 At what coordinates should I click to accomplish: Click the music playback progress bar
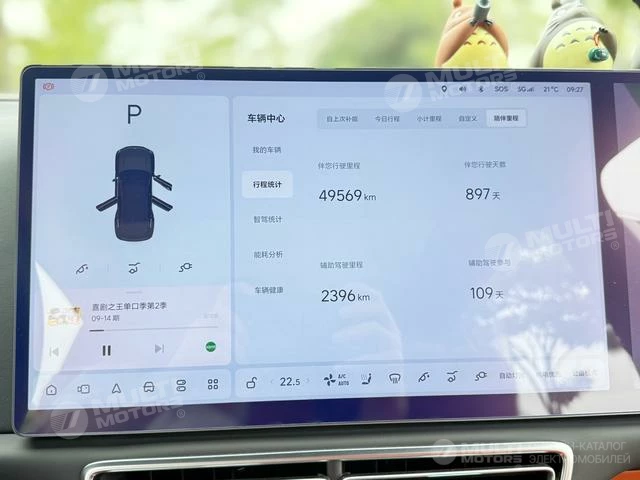click(x=150, y=328)
